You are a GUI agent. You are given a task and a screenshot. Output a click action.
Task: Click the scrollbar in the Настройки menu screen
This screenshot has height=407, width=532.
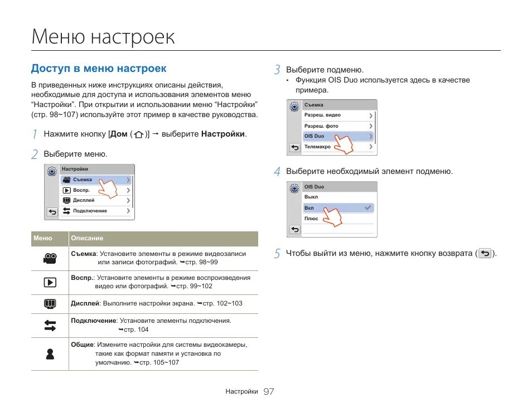[x=133, y=192]
